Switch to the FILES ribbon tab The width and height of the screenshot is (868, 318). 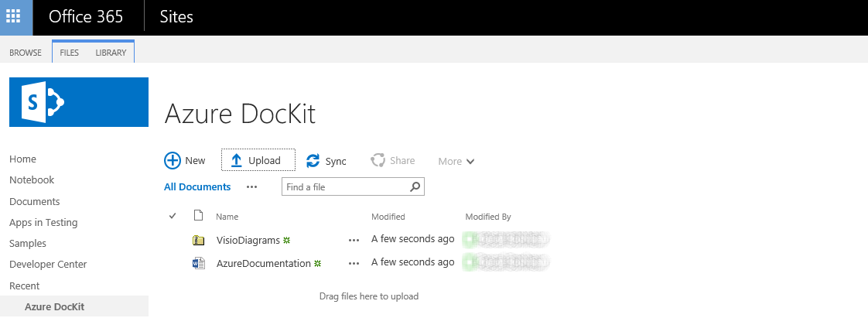(69, 53)
